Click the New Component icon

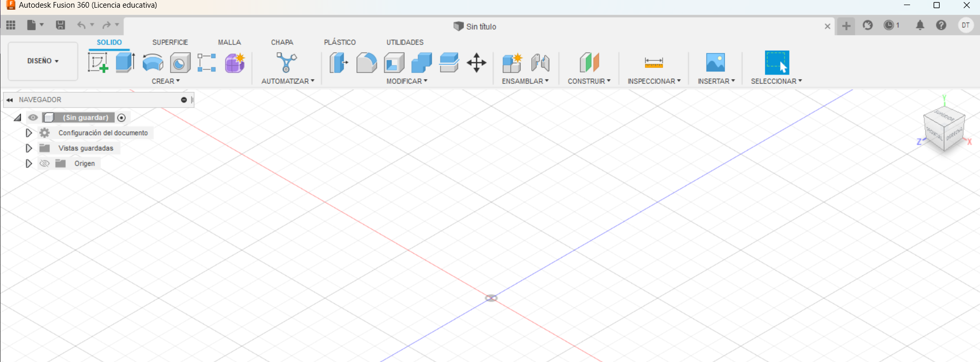pyautogui.click(x=512, y=63)
